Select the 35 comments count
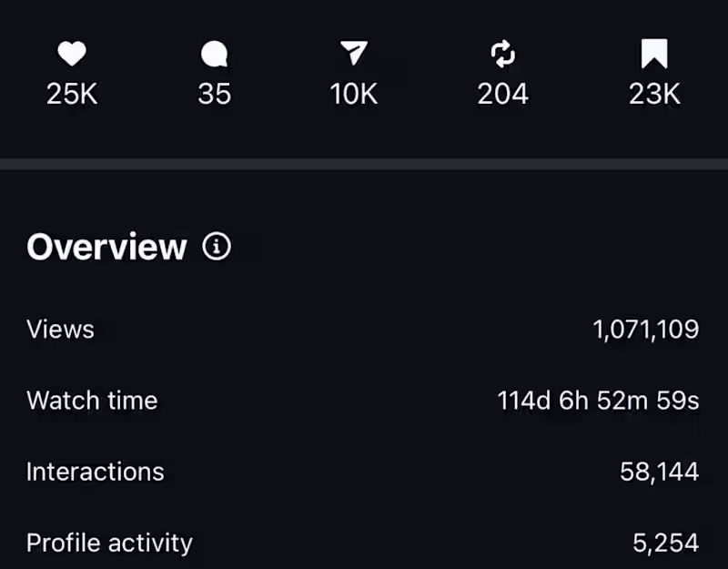 click(x=214, y=94)
